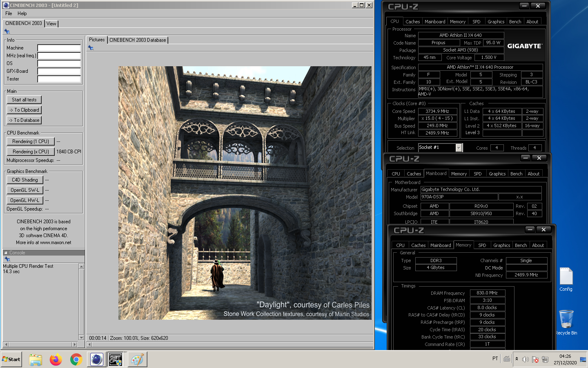Click the show desktop monitor icon

[x=583, y=359]
